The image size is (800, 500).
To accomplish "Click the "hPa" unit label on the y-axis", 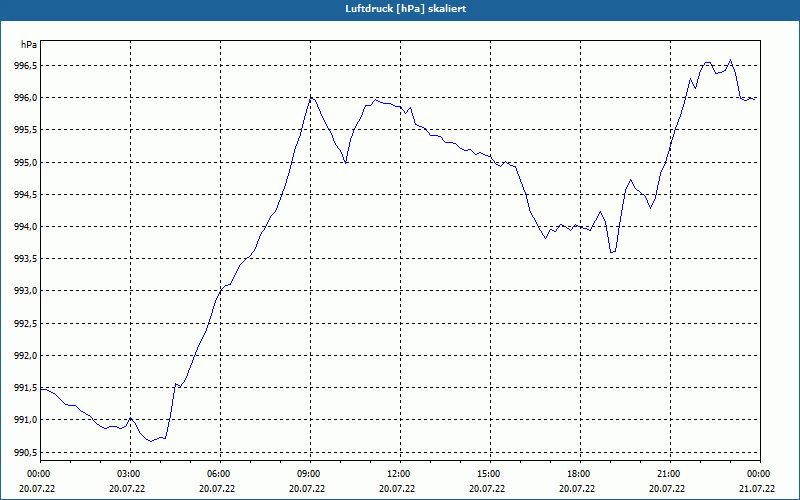I will [29, 45].
